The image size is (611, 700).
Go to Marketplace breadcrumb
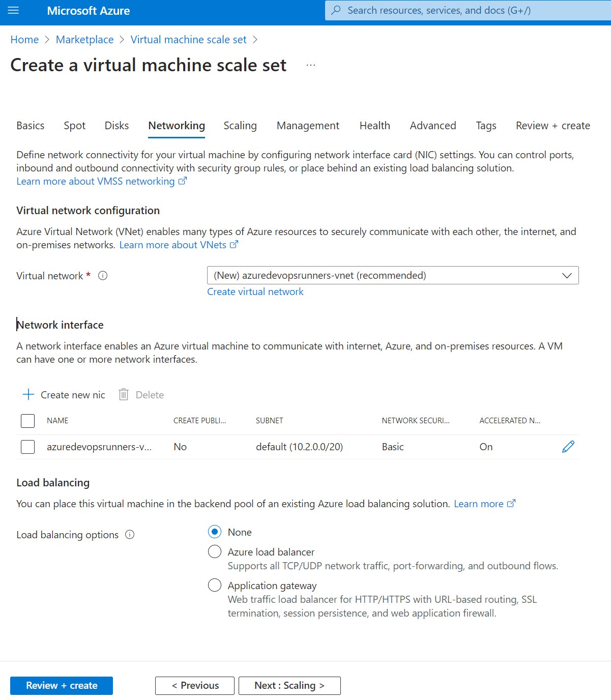click(x=84, y=40)
